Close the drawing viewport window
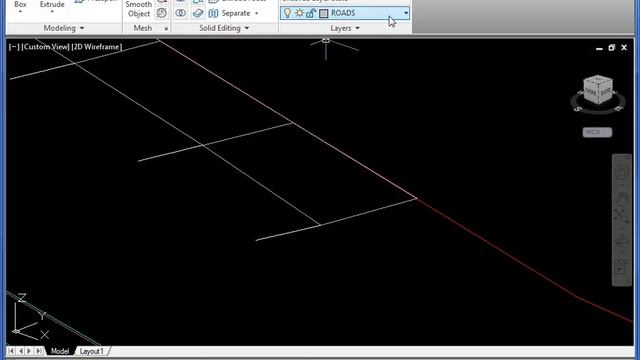This screenshot has width=640, height=360. click(624, 48)
